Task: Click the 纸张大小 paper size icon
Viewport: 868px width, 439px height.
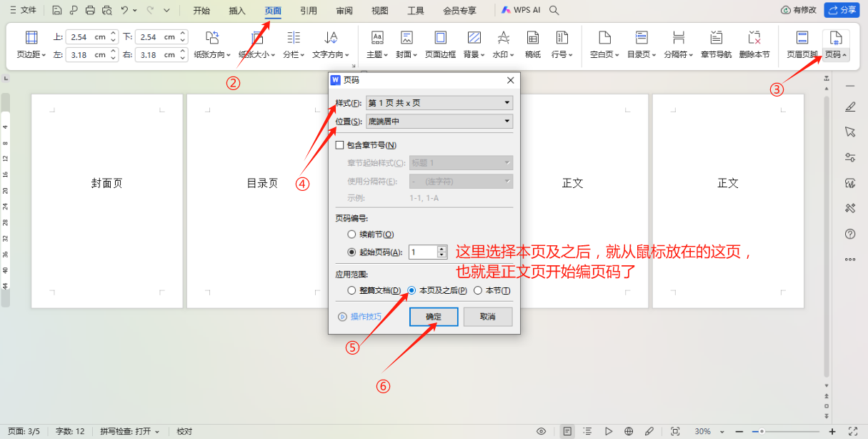Action: tap(256, 38)
